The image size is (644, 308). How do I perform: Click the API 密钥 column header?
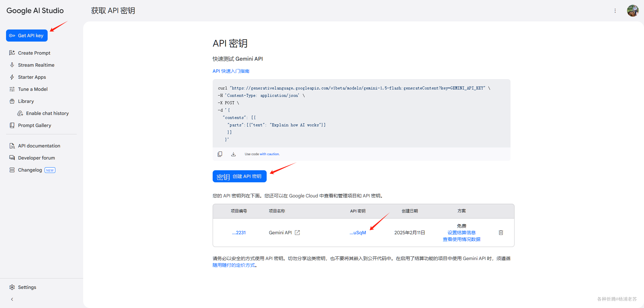[358, 211]
